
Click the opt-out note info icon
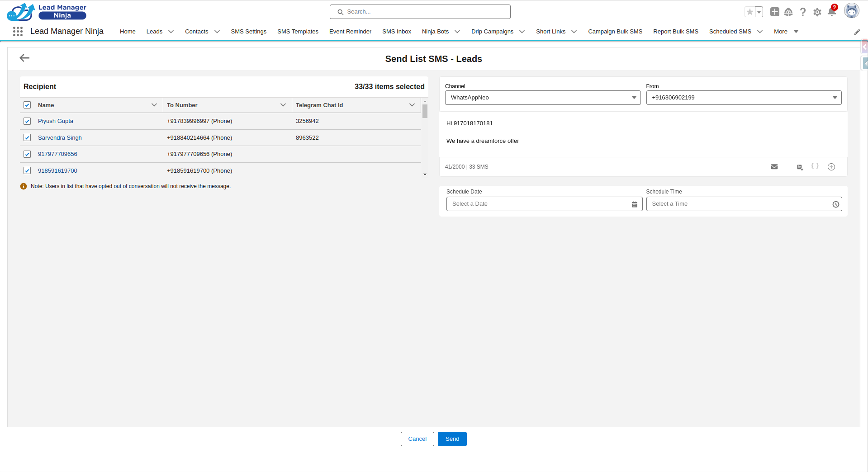[24, 186]
